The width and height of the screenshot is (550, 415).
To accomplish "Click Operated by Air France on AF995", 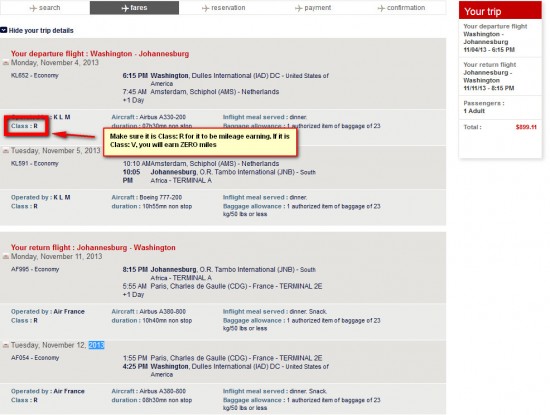I will point(48,311).
